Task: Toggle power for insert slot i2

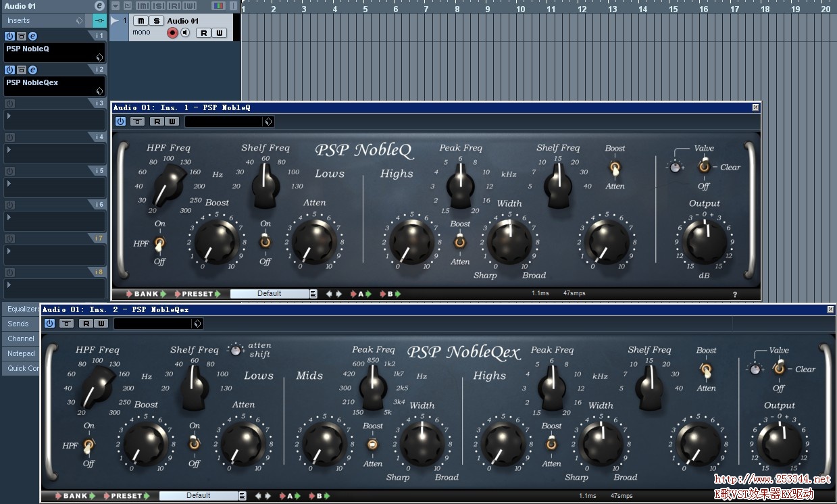Action: click(9, 70)
